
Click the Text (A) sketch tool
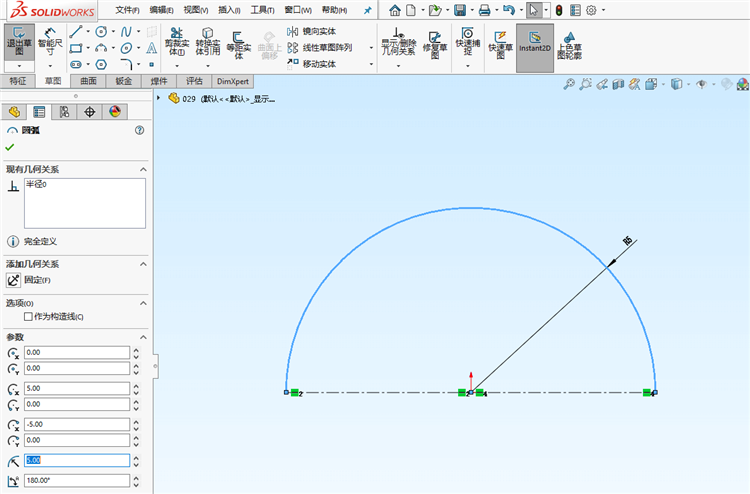152,48
